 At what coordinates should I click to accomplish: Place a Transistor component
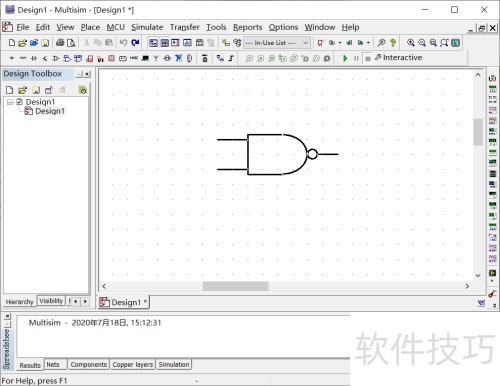coord(45,58)
